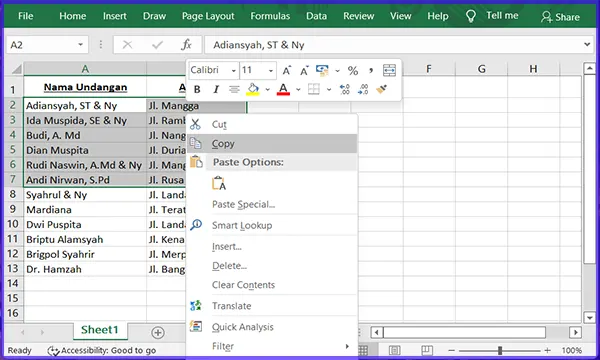Switch to Page Layout view icon
Viewport: 600px width, 360px height.
pos(395,350)
